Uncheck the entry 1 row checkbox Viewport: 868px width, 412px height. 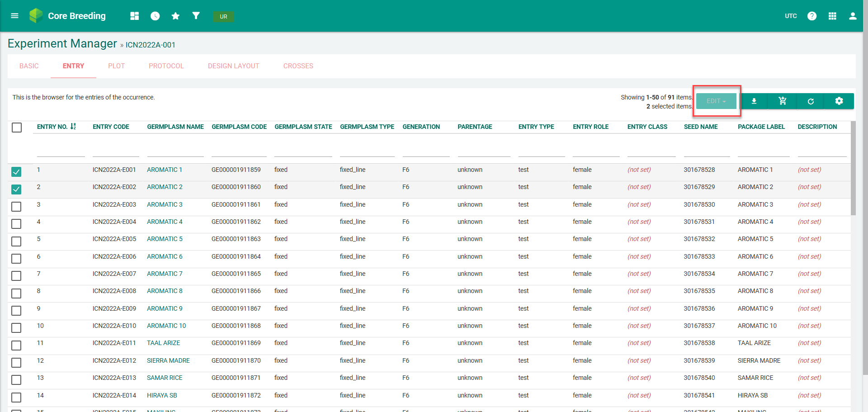[16, 172]
